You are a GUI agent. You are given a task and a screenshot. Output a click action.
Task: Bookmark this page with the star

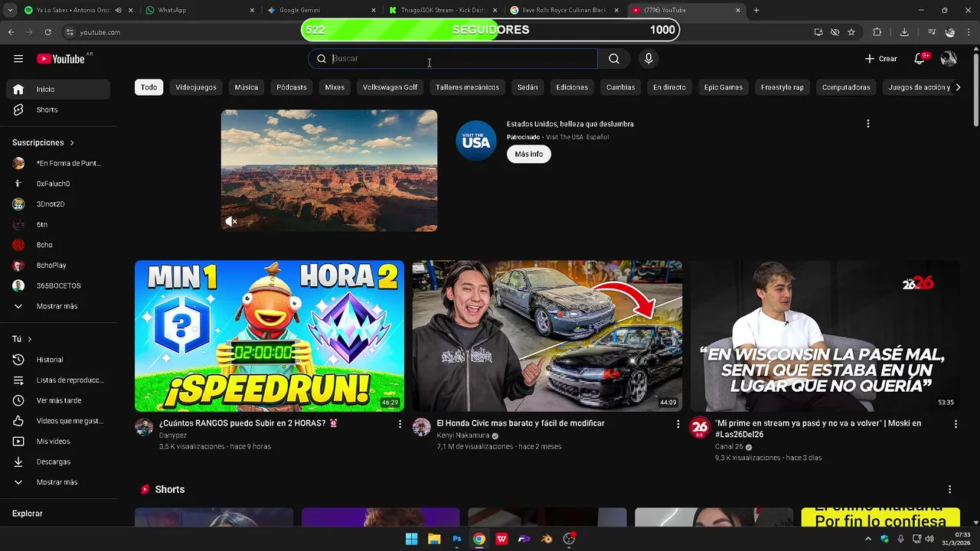coord(851,32)
